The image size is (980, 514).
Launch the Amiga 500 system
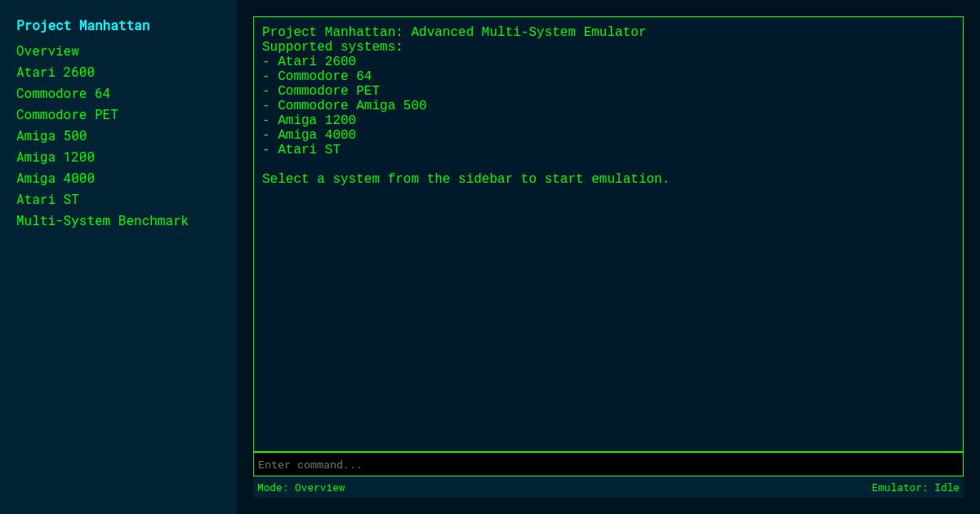pos(51,136)
